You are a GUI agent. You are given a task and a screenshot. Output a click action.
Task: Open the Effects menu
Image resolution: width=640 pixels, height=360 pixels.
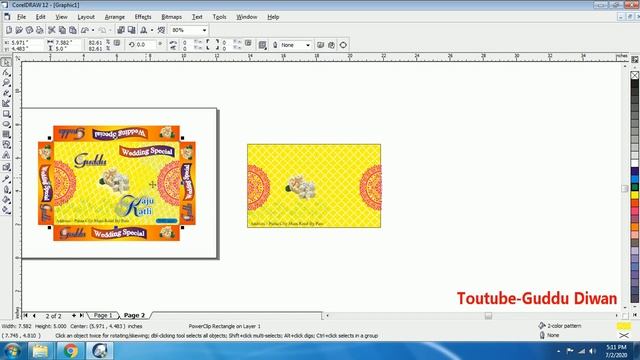pyautogui.click(x=143, y=17)
